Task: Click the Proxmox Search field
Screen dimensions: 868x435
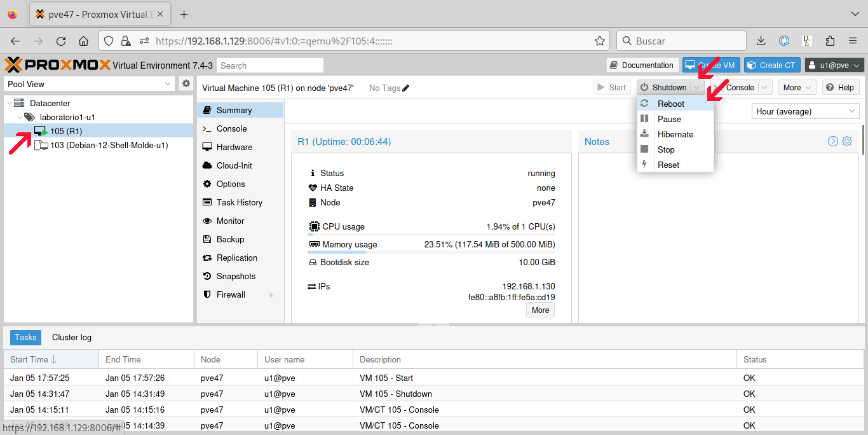Action: coord(270,66)
